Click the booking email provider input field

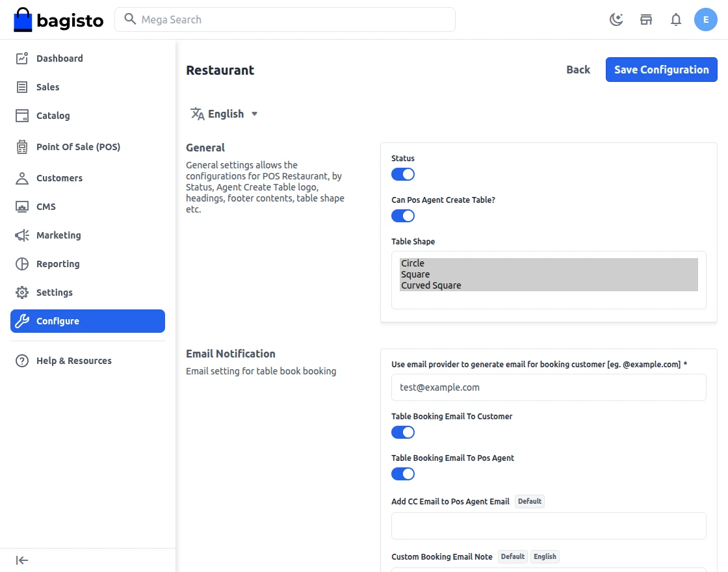549,387
